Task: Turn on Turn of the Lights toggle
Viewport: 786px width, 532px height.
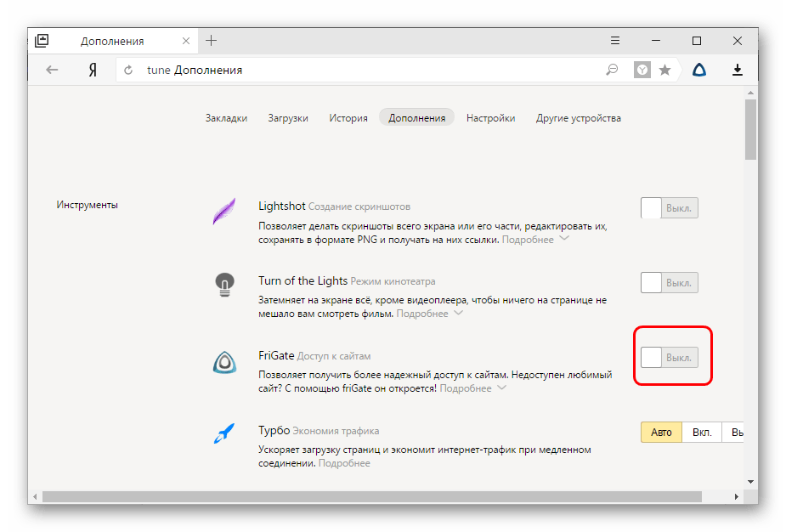Action: (669, 283)
